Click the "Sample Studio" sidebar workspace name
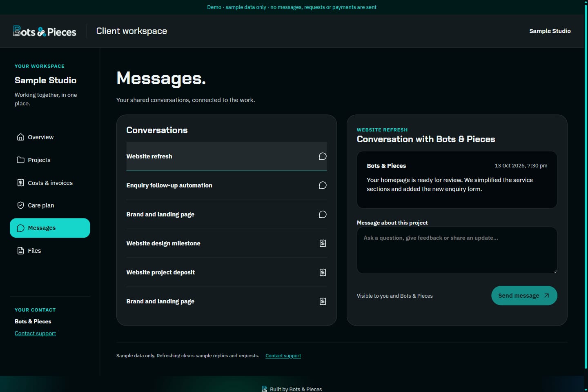 pyautogui.click(x=45, y=80)
